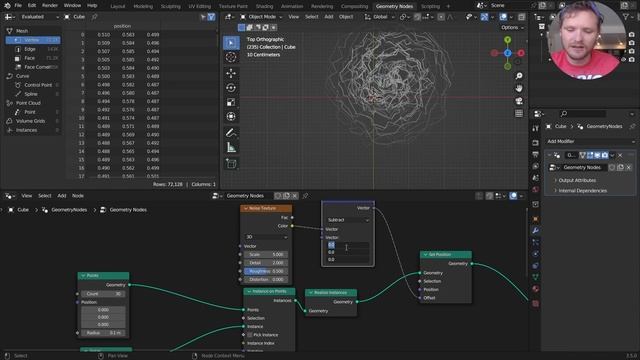
Task: Open the Object properties orange square tab
Action: 536,219
